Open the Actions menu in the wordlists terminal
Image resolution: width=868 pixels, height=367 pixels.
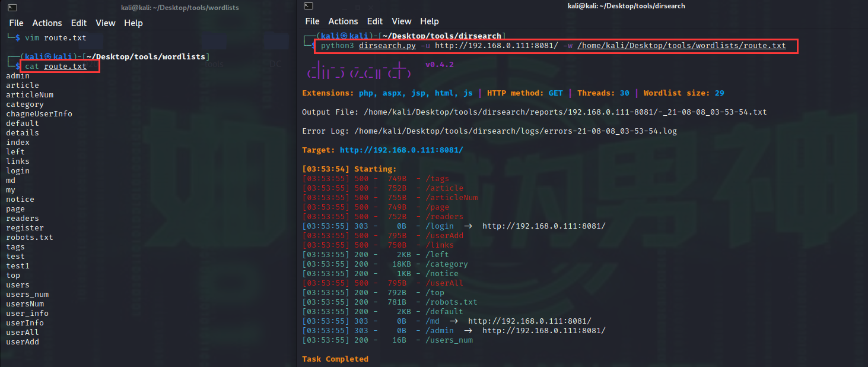pos(47,23)
